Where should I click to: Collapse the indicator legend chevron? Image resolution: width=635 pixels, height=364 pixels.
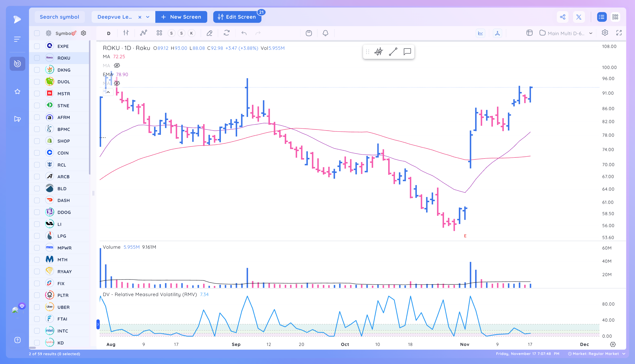[x=108, y=92]
